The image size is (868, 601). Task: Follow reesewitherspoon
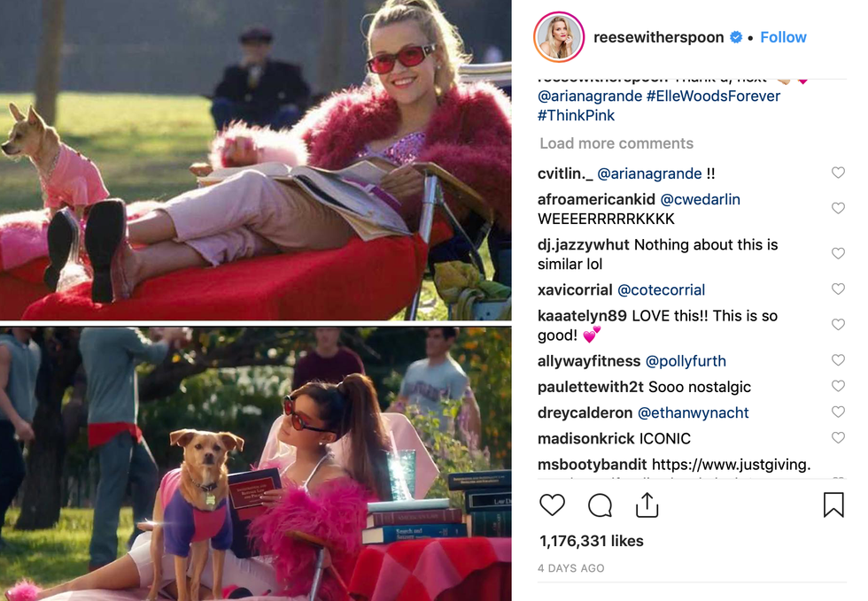point(783,37)
